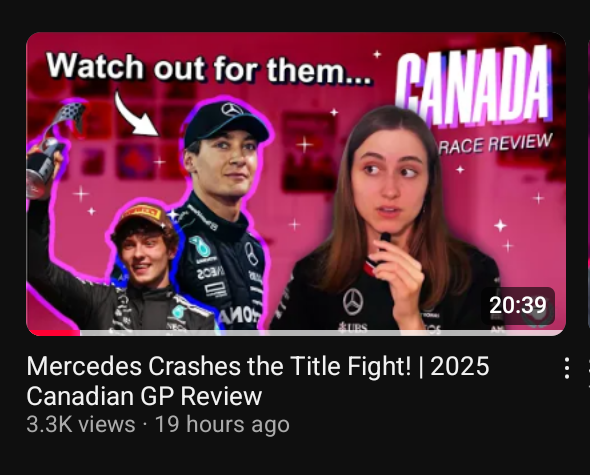
Task: Click the 20:39 duration badge
Action: [x=518, y=305]
